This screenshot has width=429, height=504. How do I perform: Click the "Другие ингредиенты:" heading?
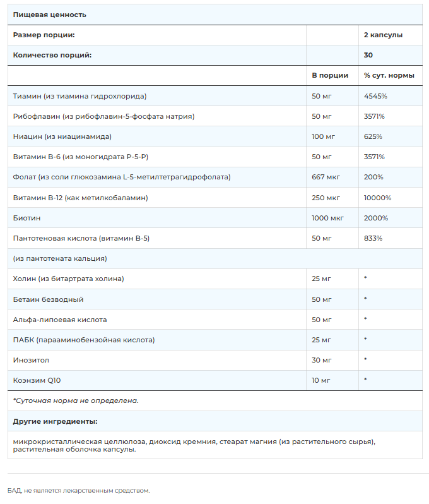[55, 421]
